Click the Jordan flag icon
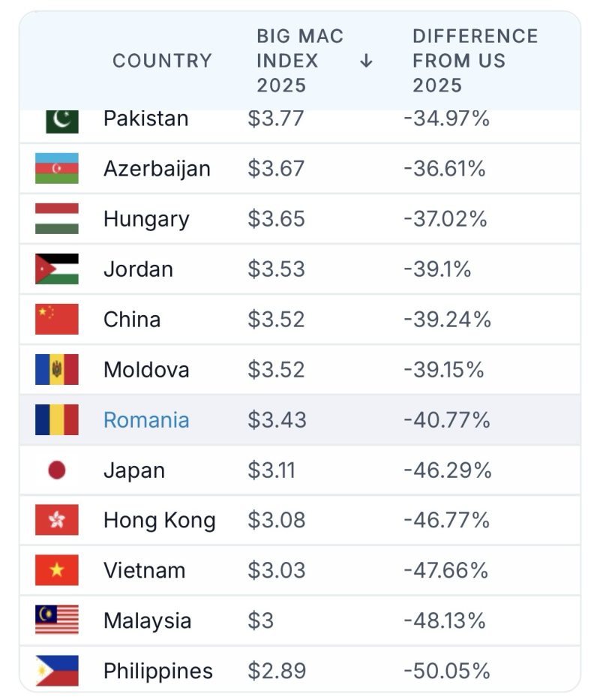600x700 pixels. click(x=57, y=269)
